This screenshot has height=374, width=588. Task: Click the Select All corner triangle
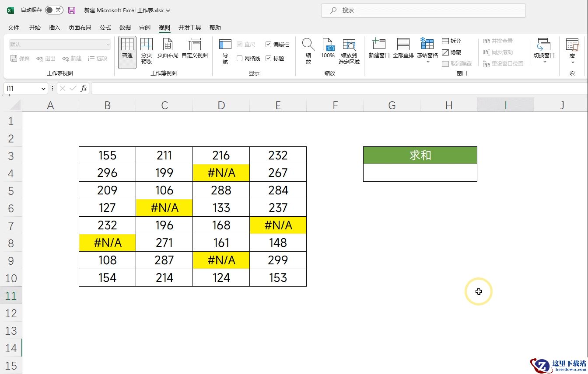pyautogui.click(x=15, y=105)
